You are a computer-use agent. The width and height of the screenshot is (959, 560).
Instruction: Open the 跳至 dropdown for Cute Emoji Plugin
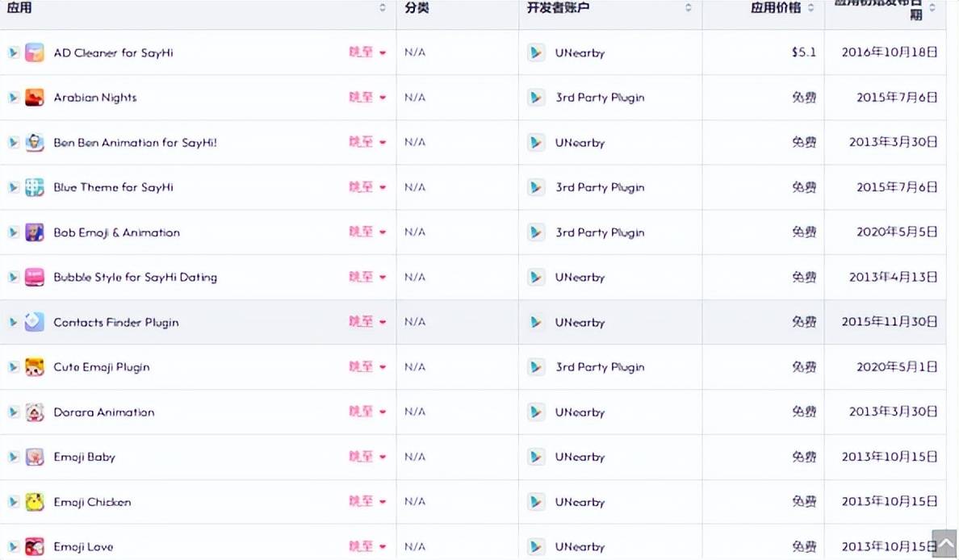367,367
